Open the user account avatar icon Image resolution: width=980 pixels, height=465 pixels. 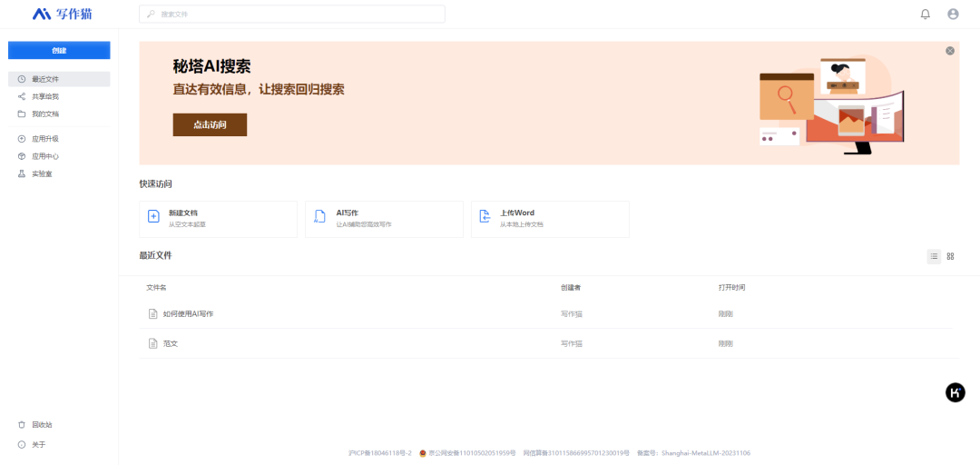point(953,14)
